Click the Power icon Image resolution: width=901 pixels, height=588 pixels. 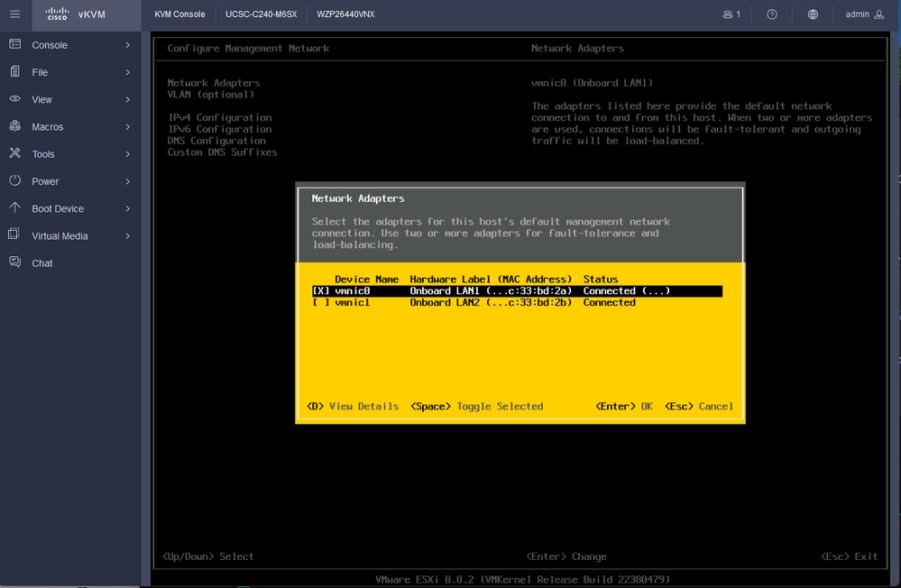15,180
